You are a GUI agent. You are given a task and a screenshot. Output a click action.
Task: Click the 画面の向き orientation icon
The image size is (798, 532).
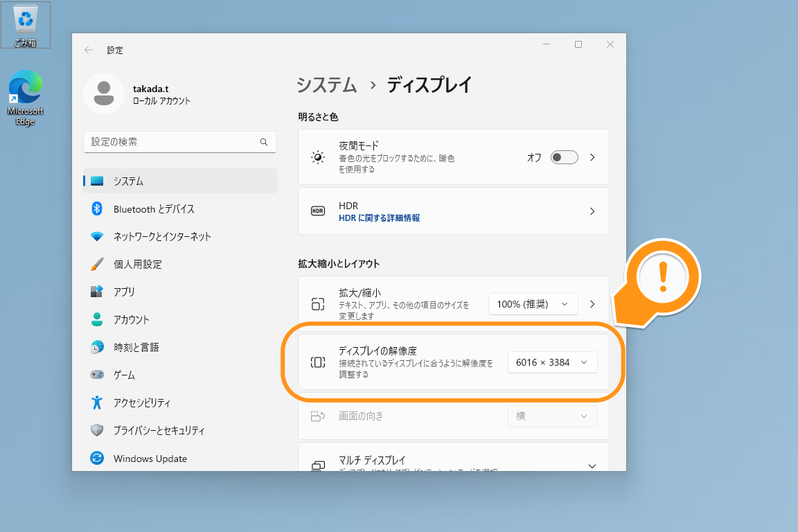[x=317, y=416]
